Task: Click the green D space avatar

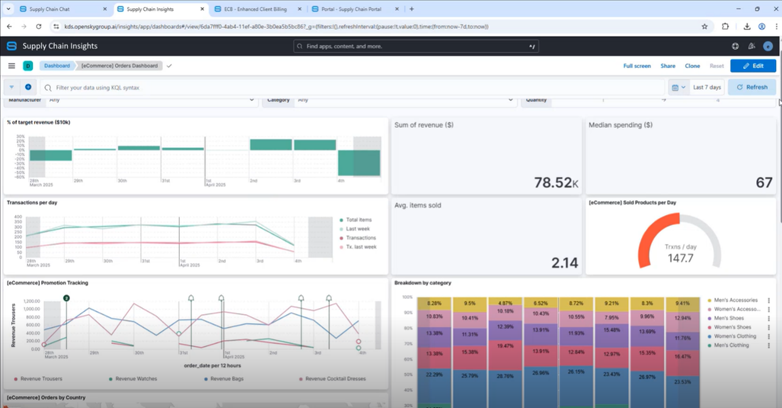Action: coord(28,66)
